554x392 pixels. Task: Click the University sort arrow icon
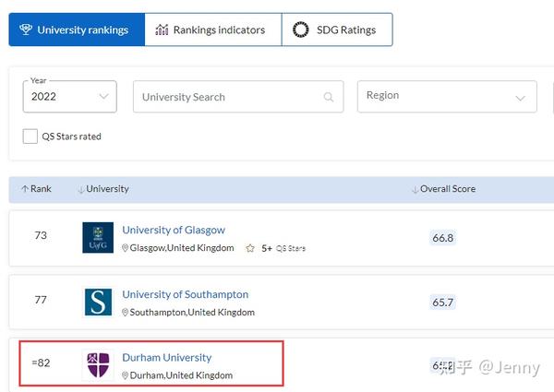[x=81, y=189]
